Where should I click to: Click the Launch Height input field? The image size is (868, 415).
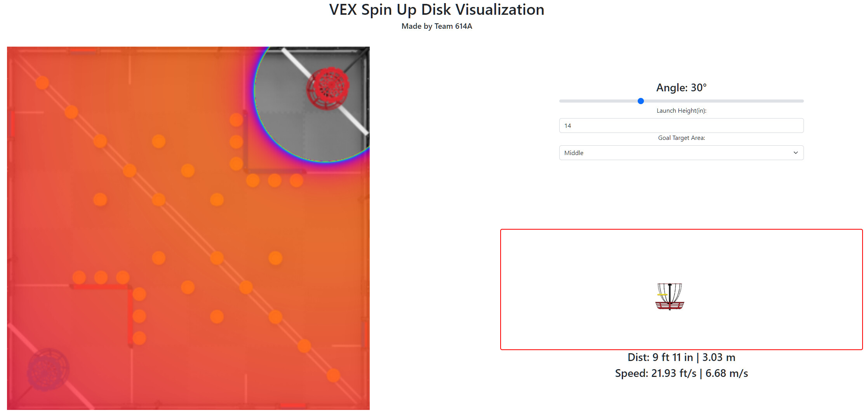coord(681,126)
